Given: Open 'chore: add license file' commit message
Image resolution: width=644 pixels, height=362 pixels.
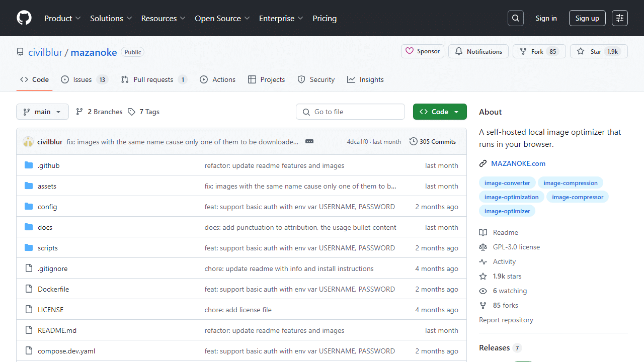Looking at the screenshot, I should coord(238,310).
